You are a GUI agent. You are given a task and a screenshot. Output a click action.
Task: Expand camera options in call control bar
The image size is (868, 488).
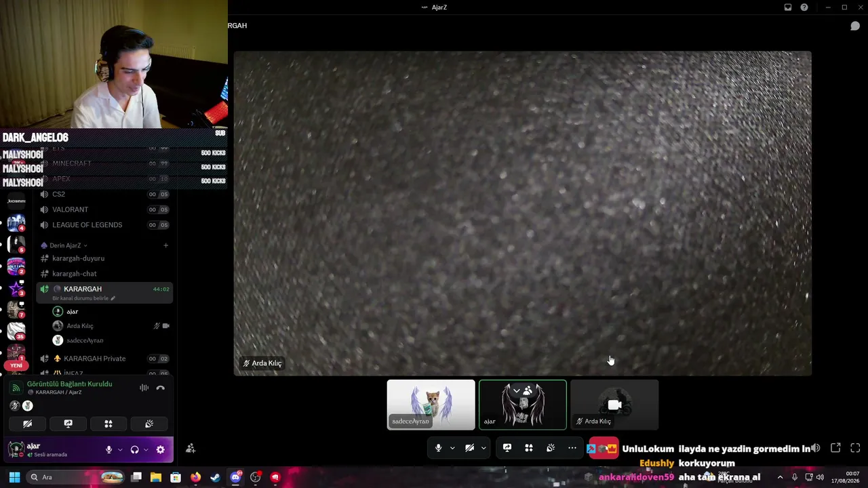tap(484, 448)
